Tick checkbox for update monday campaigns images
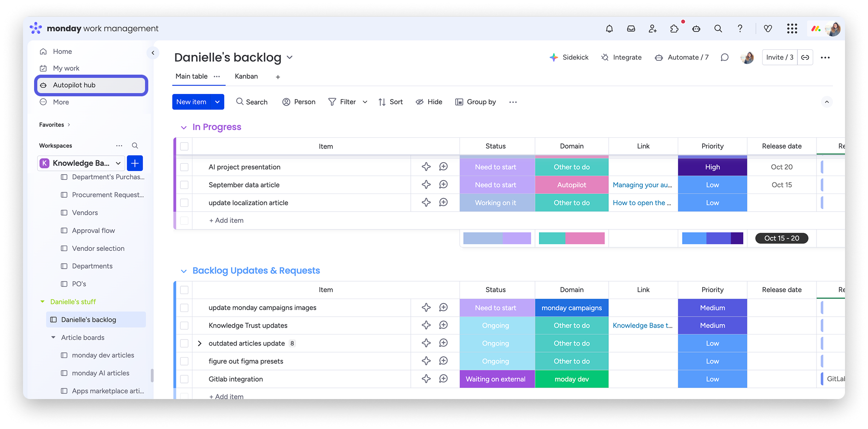Image resolution: width=868 pixels, height=429 pixels. (184, 308)
